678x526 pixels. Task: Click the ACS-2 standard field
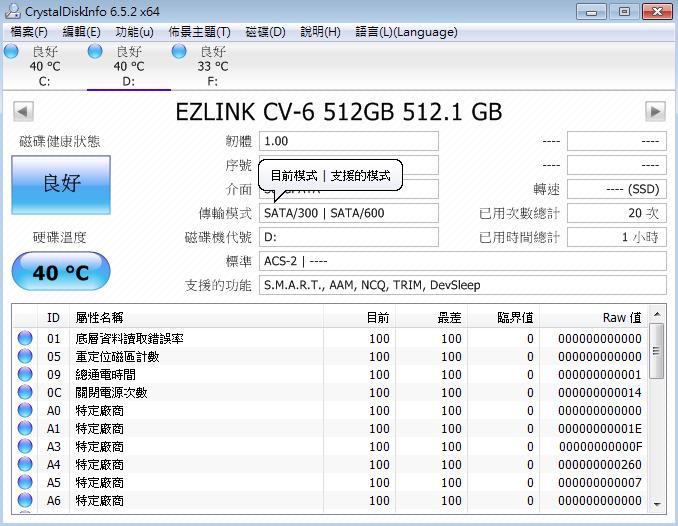[463, 261]
